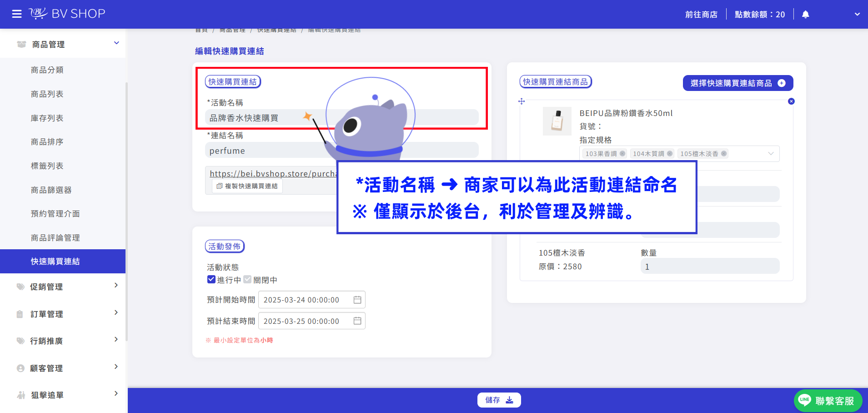Click the 促銷管理 tag icon
Viewport: 868px width, 413px height.
coord(20,287)
